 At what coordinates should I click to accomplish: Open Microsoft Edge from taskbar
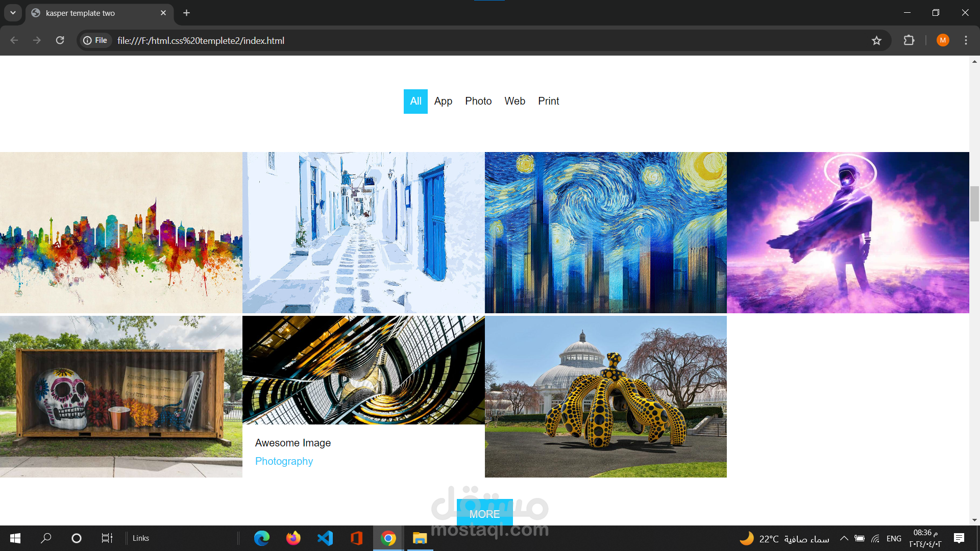[x=262, y=538]
